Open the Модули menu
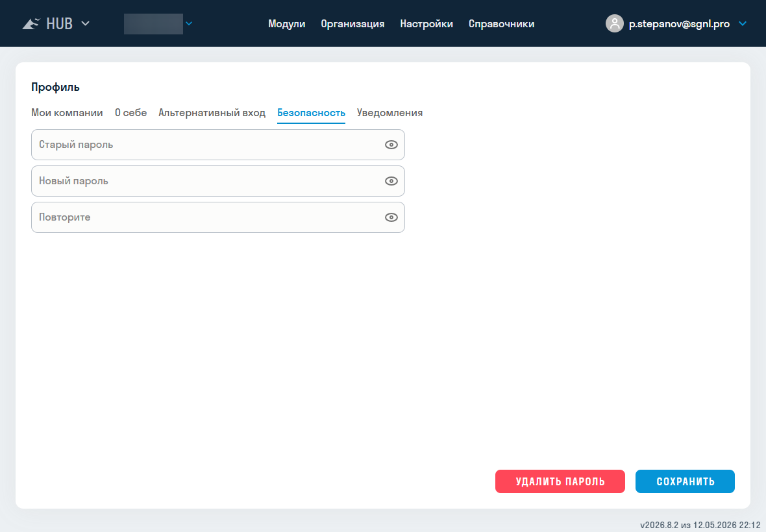This screenshot has height=532, width=766. pos(287,24)
